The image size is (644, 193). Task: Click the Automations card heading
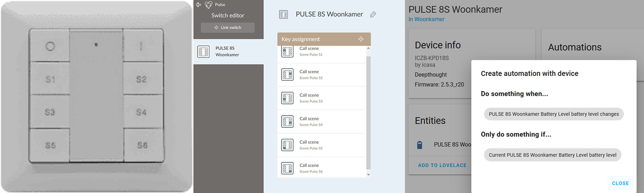(574, 47)
